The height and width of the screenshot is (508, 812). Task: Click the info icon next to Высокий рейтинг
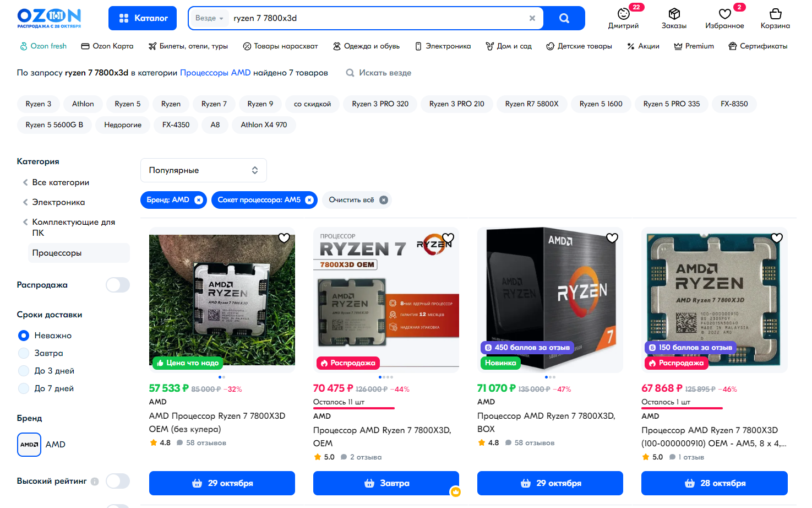click(95, 482)
